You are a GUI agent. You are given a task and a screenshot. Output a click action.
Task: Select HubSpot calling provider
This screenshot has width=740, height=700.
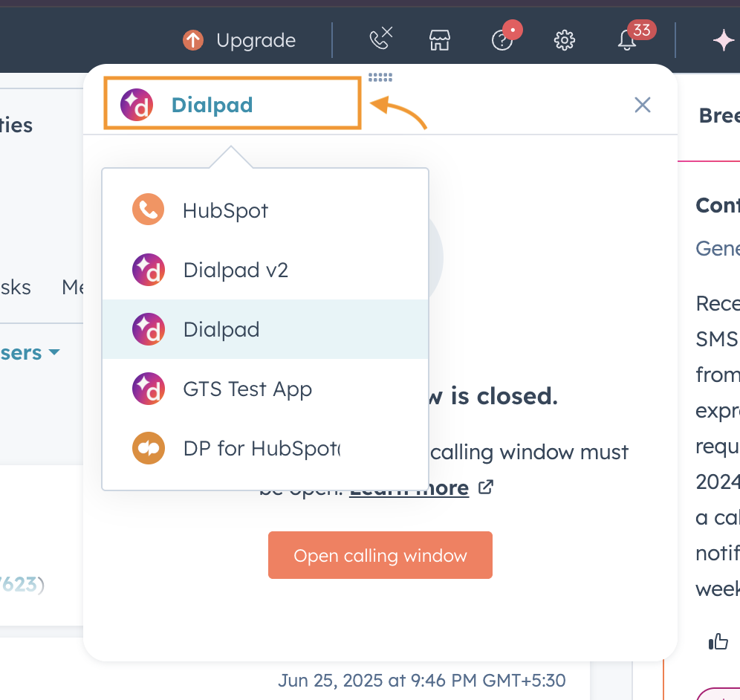265,210
